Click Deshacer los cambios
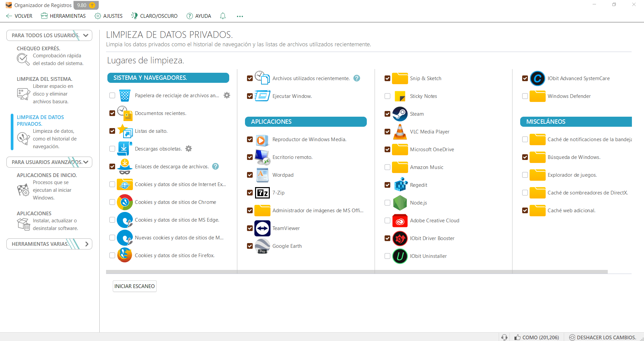 pyautogui.click(x=602, y=337)
